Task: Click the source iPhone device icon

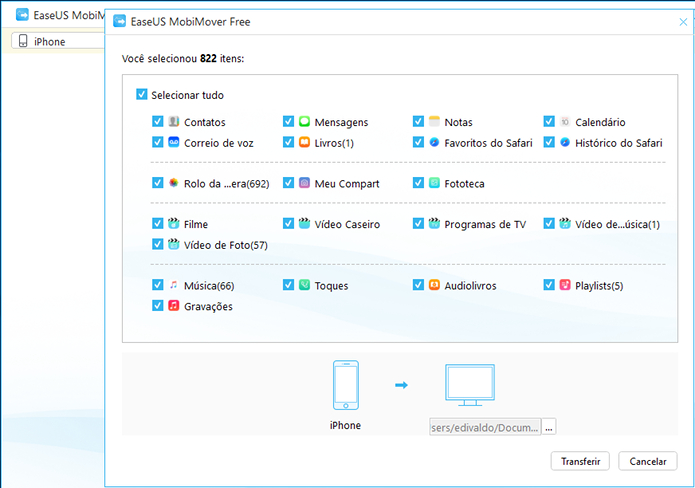Action: 346,385
